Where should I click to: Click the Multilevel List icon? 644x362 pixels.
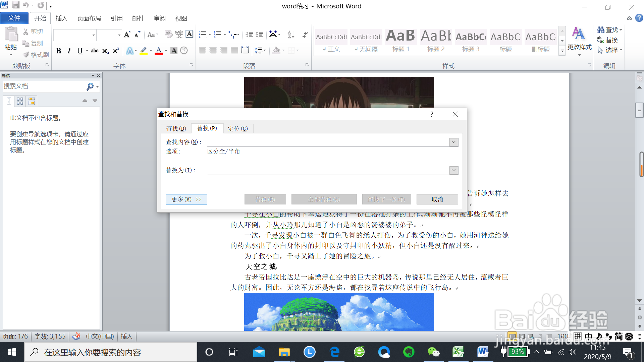232,34
